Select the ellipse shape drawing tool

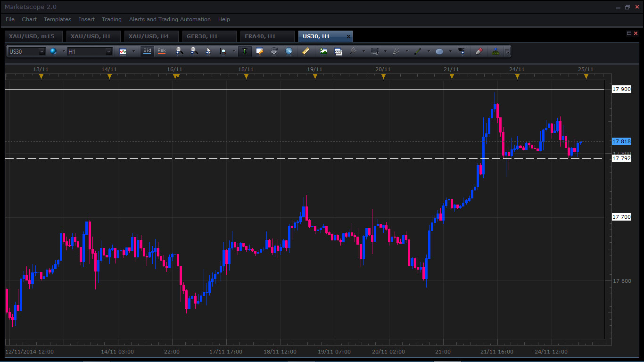439,51
